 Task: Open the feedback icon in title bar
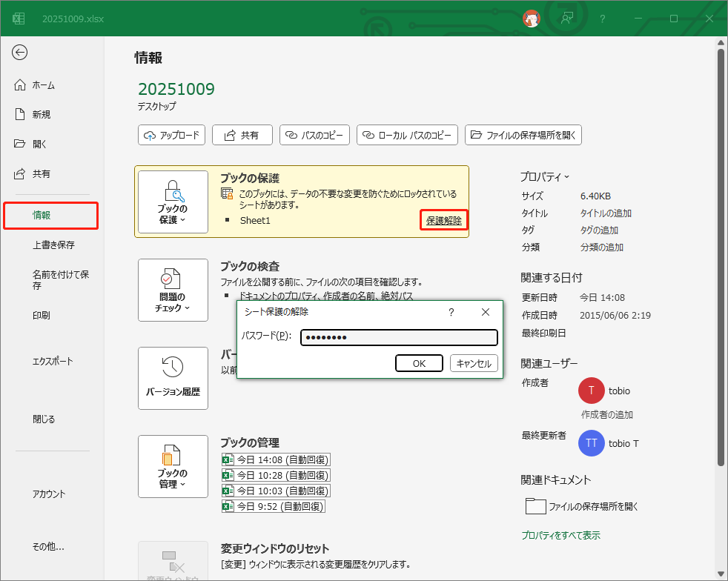[x=568, y=19]
